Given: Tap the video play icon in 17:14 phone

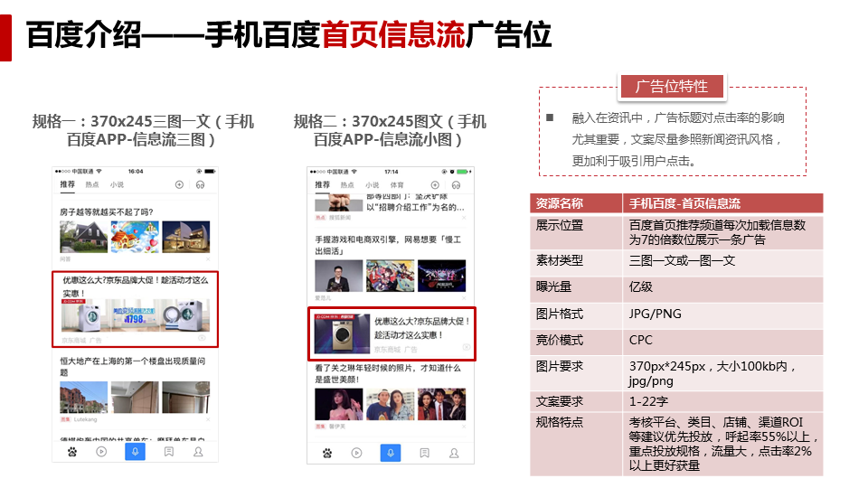Looking at the screenshot, I should pos(356,453).
